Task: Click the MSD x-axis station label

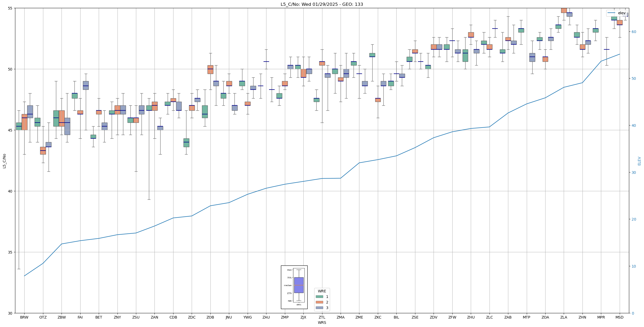Action: (619, 317)
